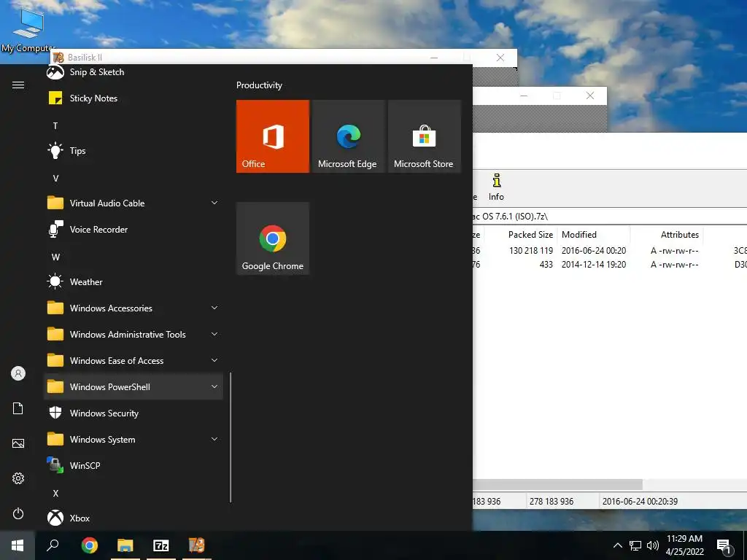This screenshot has height=560, width=747.
Task: Open My Computer desktop icon
Action: coord(28,31)
